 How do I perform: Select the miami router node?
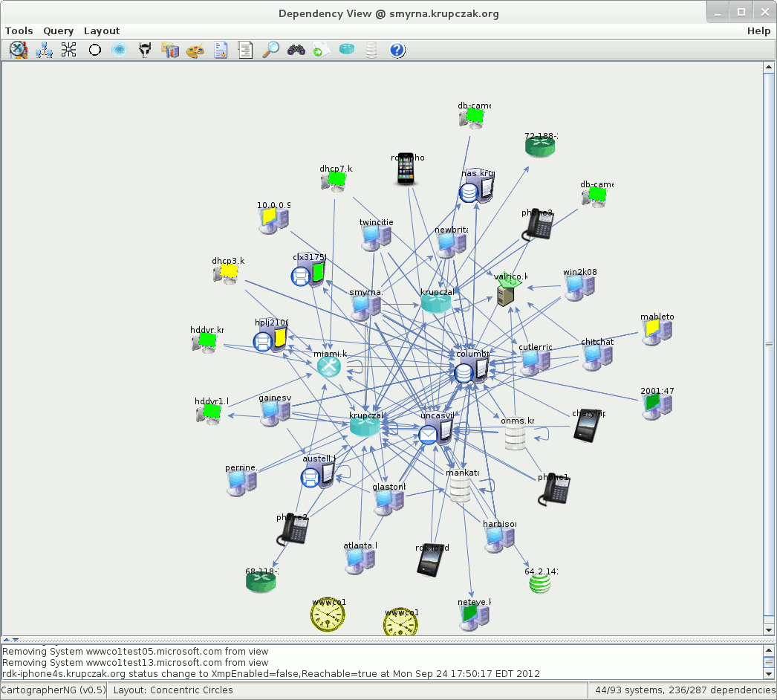click(x=328, y=366)
